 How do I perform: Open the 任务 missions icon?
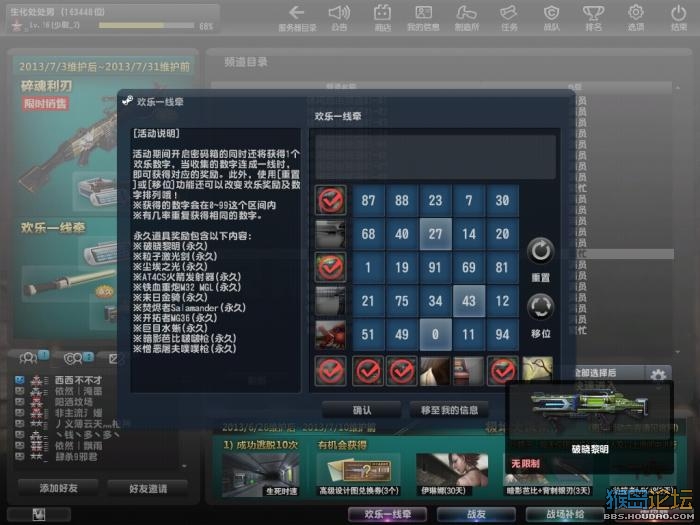pos(508,13)
